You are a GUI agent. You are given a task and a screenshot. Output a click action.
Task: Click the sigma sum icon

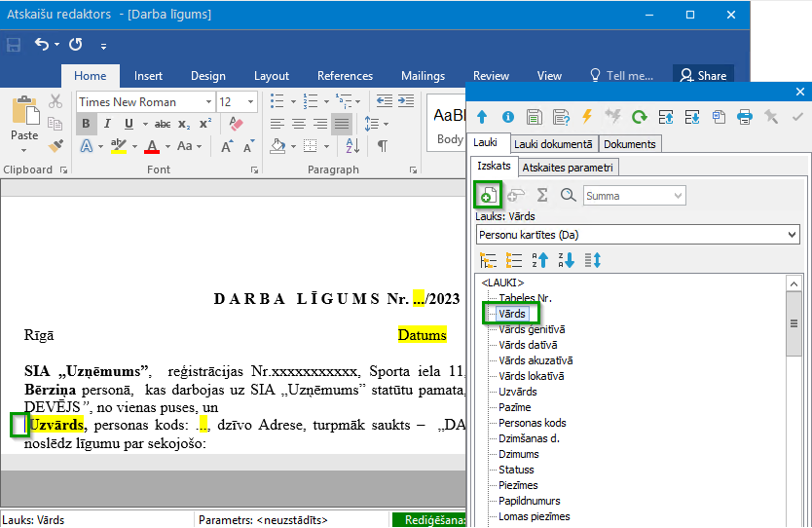click(x=542, y=196)
